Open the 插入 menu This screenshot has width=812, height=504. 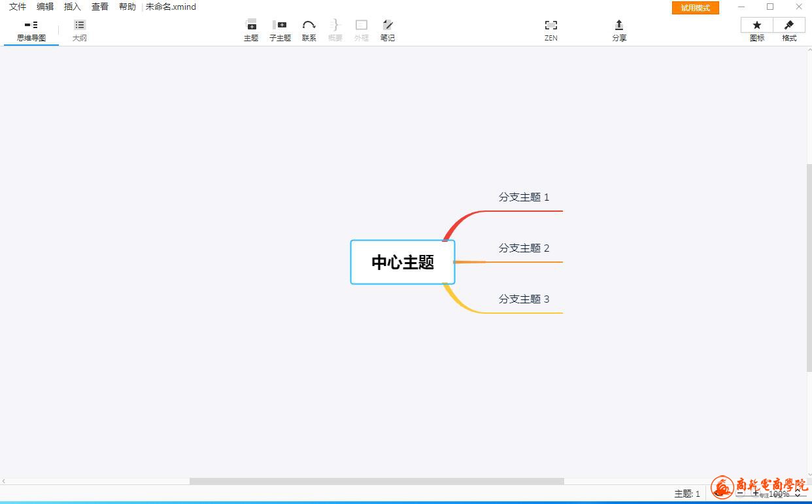73,7
